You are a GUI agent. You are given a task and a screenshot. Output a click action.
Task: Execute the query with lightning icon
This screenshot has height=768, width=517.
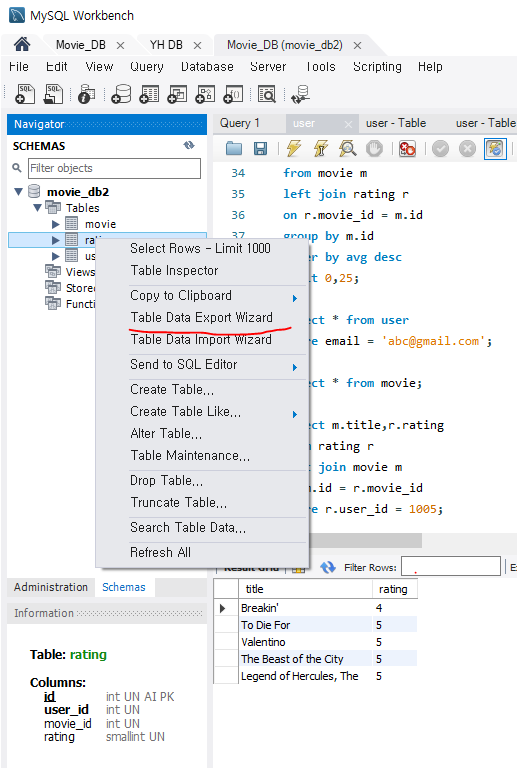point(294,148)
